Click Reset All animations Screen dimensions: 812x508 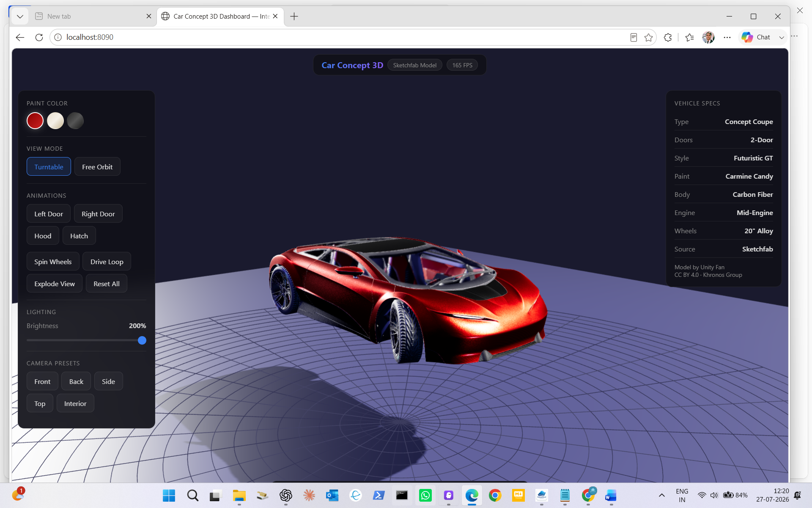tap(107, 284)
